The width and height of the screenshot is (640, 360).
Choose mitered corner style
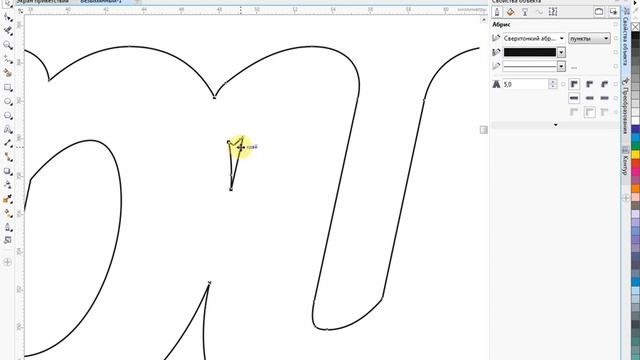pyautogui.click(x=574, y=84)
